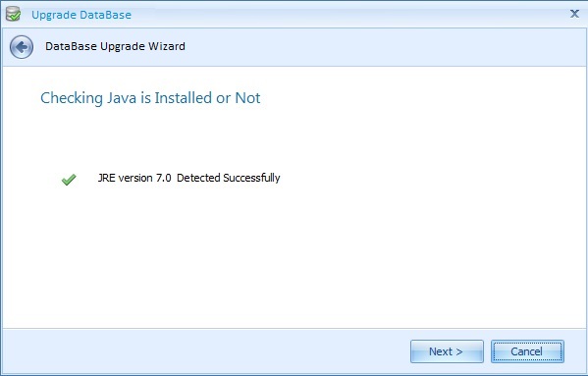
Task: Click the green checkmark status icon
Action: (69, 180)
